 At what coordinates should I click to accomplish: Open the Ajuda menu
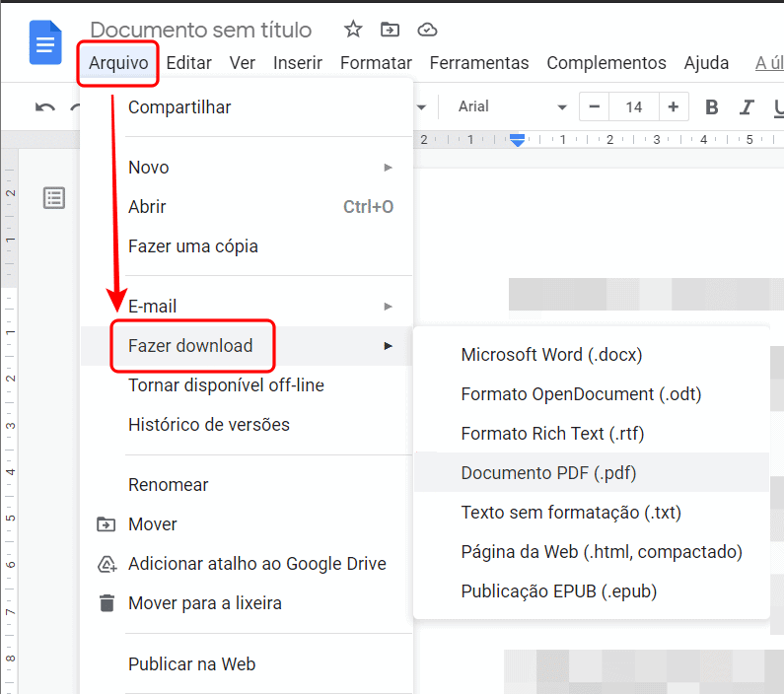pos(706,63)
